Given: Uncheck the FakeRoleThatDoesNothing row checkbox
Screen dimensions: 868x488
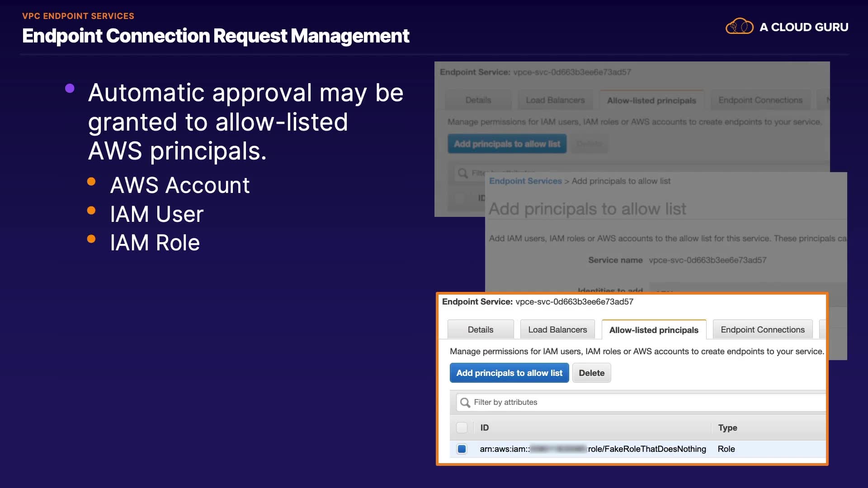Looking at the screenshot, I should 462,449.
